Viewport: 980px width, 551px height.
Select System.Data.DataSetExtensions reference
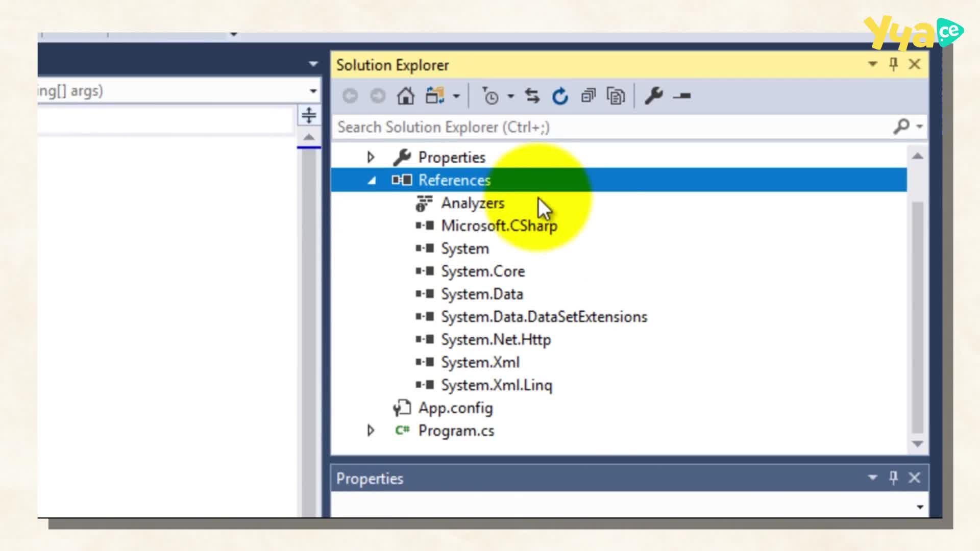tap(544, 317)
